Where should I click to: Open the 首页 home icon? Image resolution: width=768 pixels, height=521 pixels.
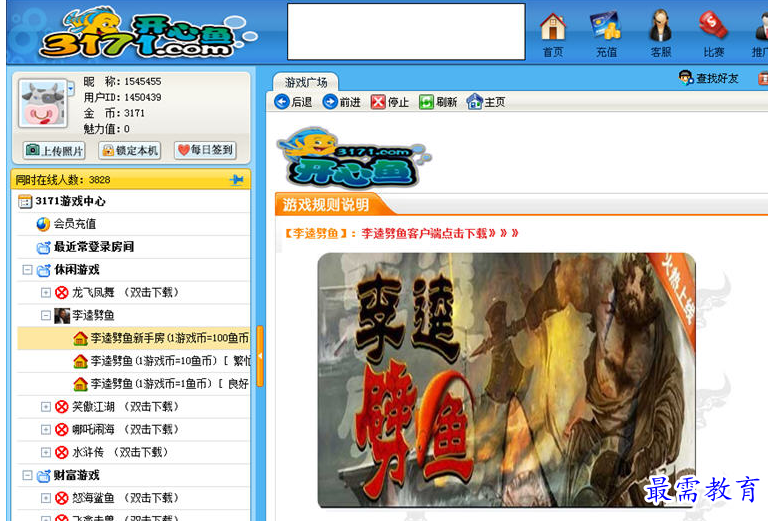[553, 34]
